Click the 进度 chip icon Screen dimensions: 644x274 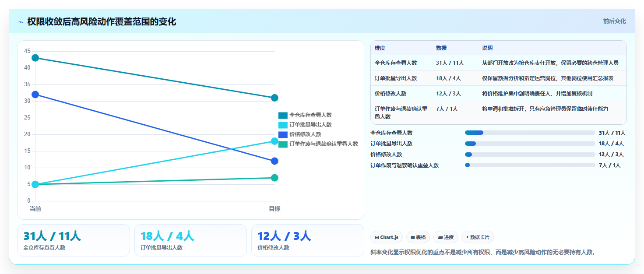tap(440, 237)
